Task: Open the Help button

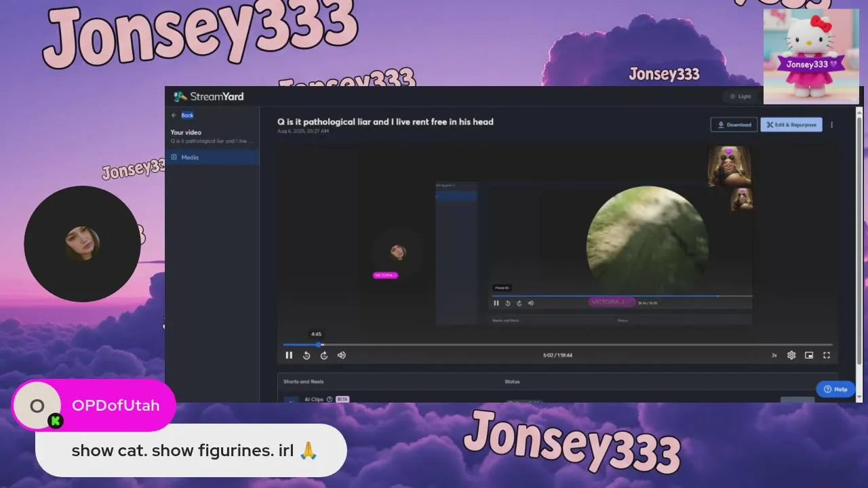Action: 835,389
